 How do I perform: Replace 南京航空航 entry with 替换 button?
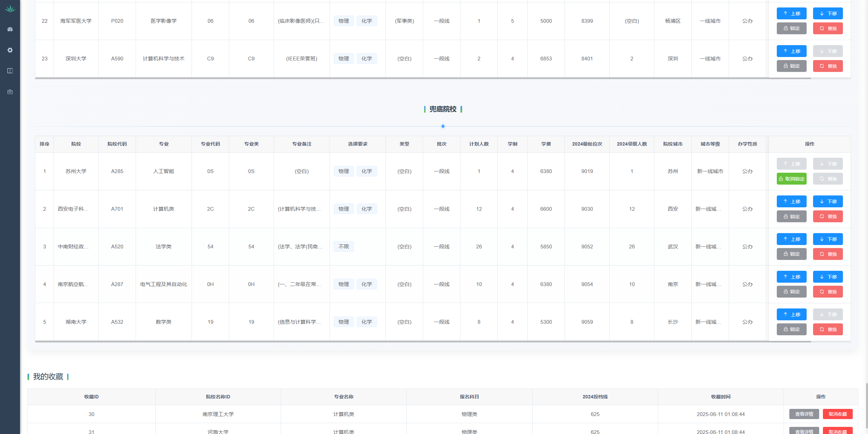828,292
